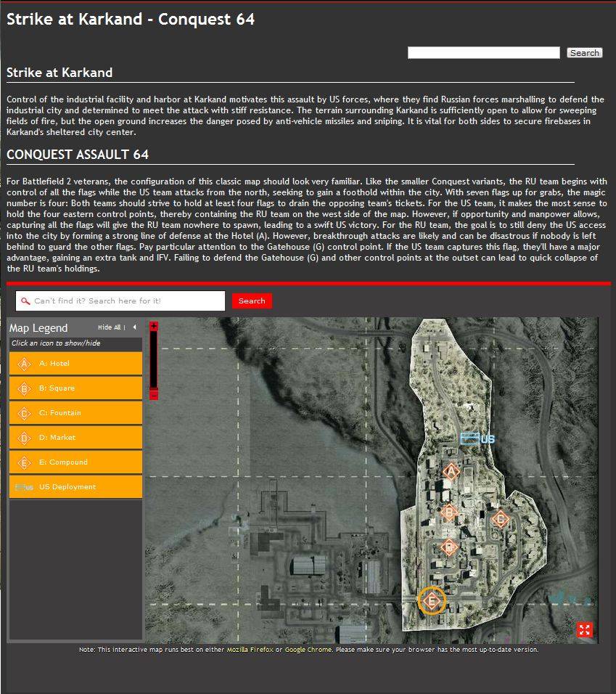Open the Mozilla Firefox link

[x=250, y=650]
